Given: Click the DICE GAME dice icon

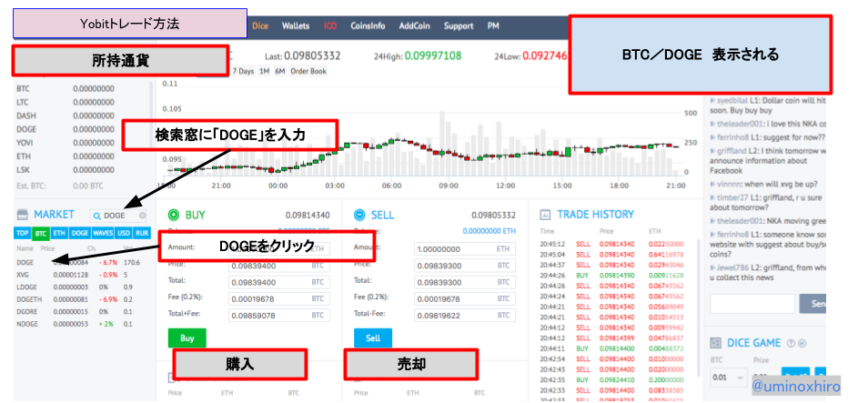Looking at the screenshot, I should 715,343.
